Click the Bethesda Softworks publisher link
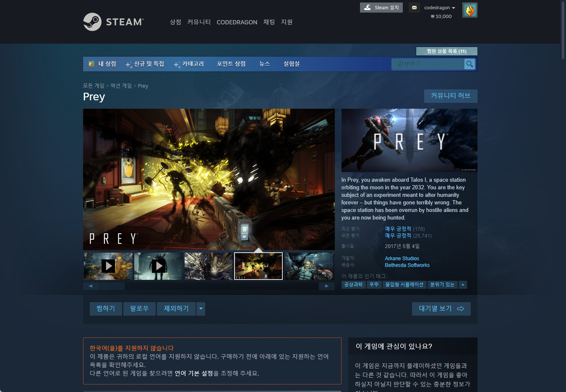Screen dimensions: 566x392 (x=407, y=265)
